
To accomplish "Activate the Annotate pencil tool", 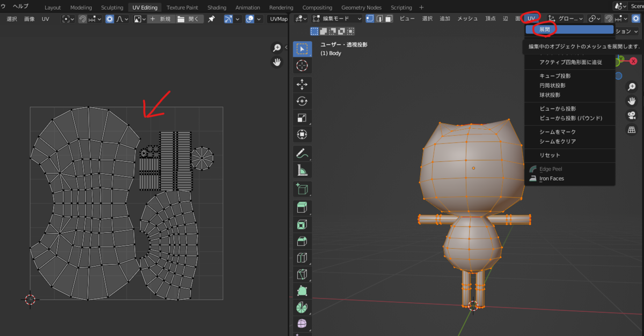I will click(302, 153).
